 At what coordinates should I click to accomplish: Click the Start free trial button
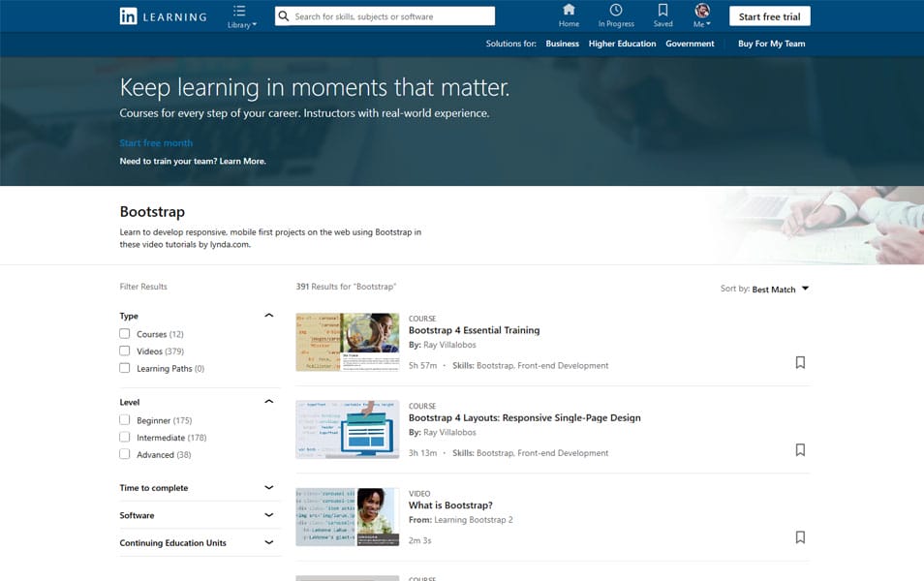tap(770, 16)
